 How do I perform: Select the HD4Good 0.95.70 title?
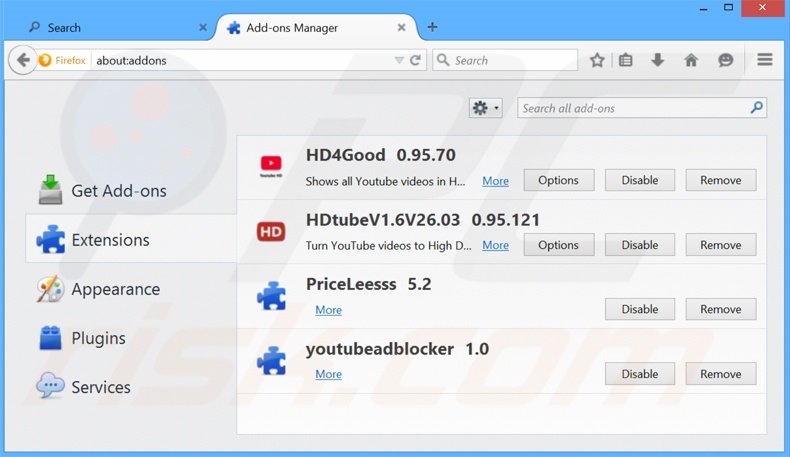click(381, 155)
